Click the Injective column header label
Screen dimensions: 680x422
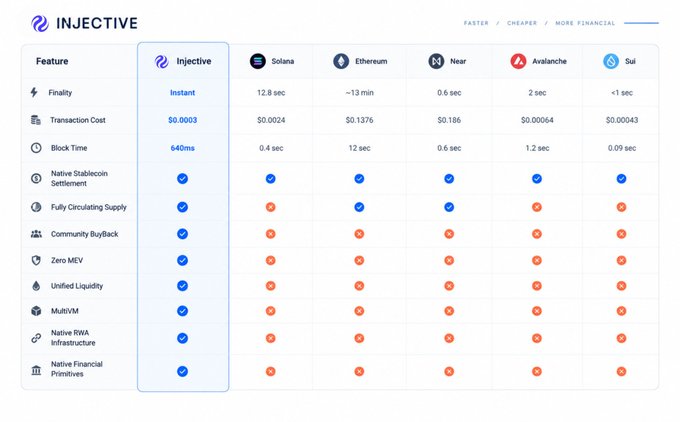point(194,61)
